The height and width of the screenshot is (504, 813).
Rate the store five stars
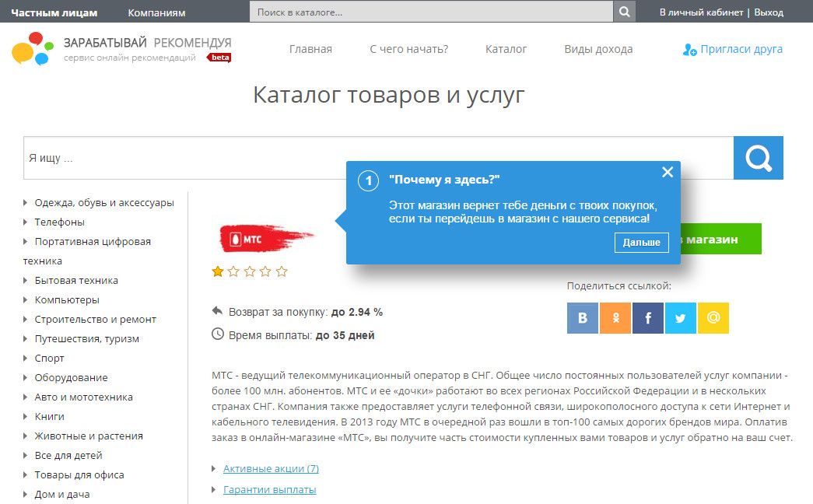click(x=282, y=271)
